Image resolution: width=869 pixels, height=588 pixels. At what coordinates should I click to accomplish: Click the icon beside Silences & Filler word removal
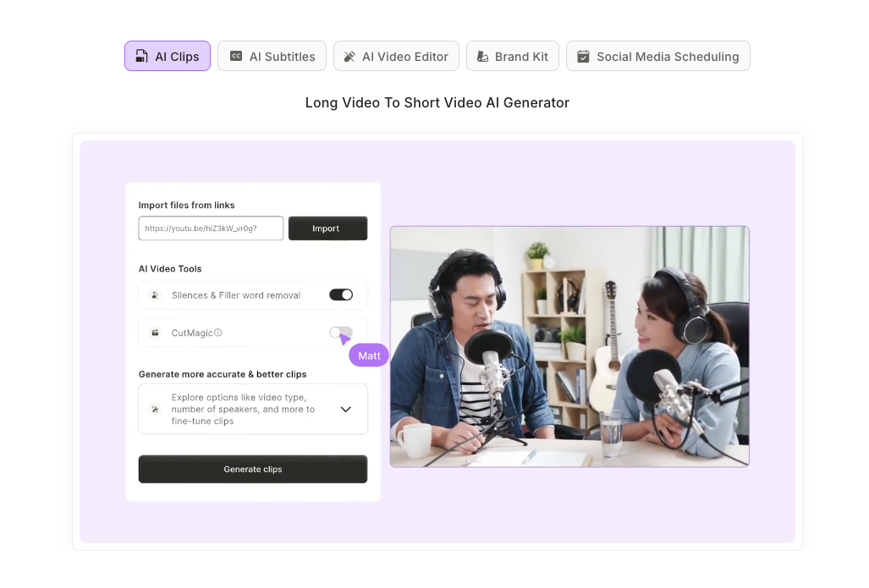coord(155,295)
